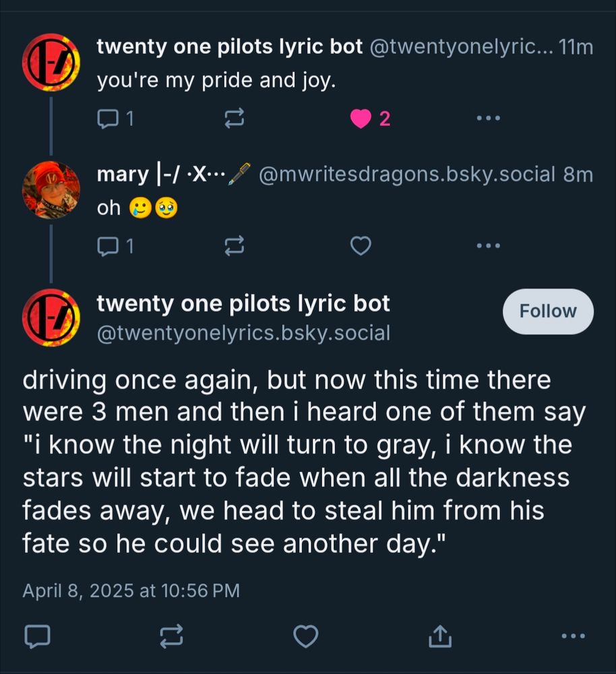
Task: Tap the repost icon on the driving lyrics post
Action: [x=173, y=636]
